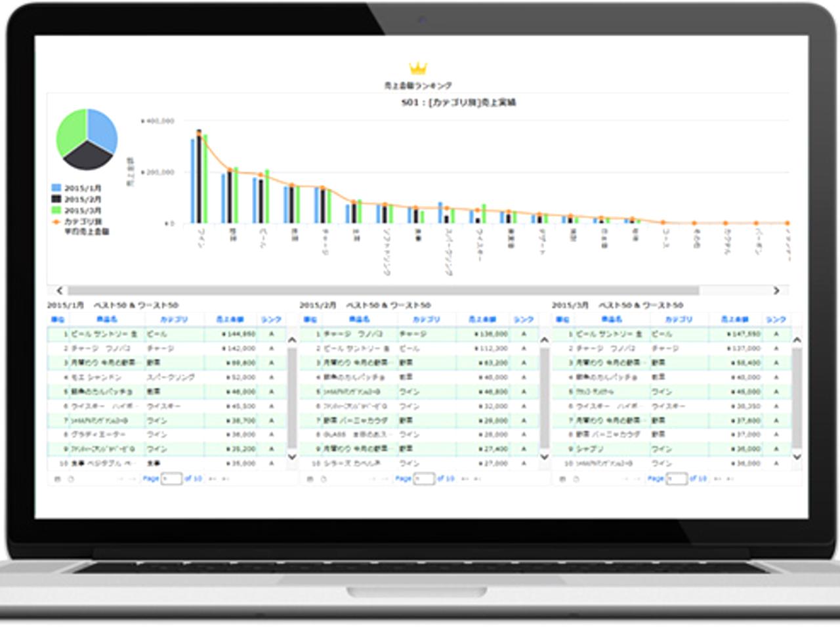Screen dimensions: 840x630
Task: Click the chart's right scroll arrow
Action: tap(776, 290)
